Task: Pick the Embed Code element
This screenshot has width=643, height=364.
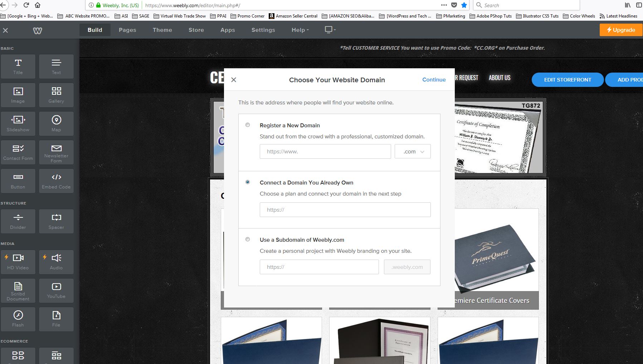Action: 56,181
